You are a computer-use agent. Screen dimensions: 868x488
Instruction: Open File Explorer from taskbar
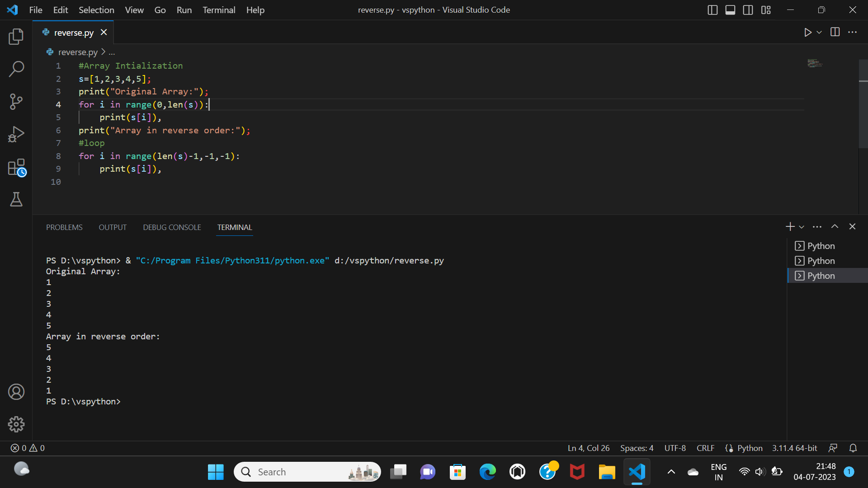[607, 472]
